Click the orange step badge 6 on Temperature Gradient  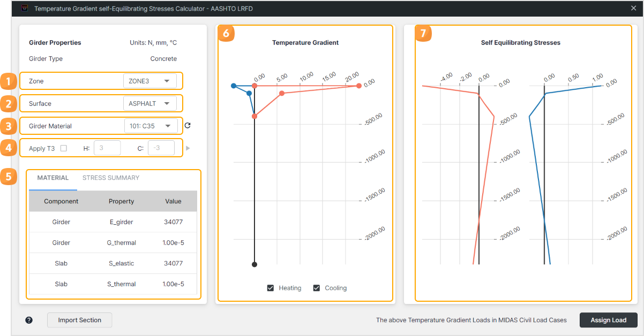point(226,33)
